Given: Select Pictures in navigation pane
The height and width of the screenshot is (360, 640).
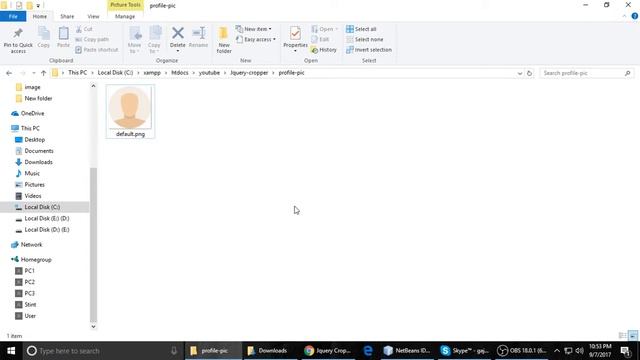Looking at the screenshot, I should click(x=34, y=185).
